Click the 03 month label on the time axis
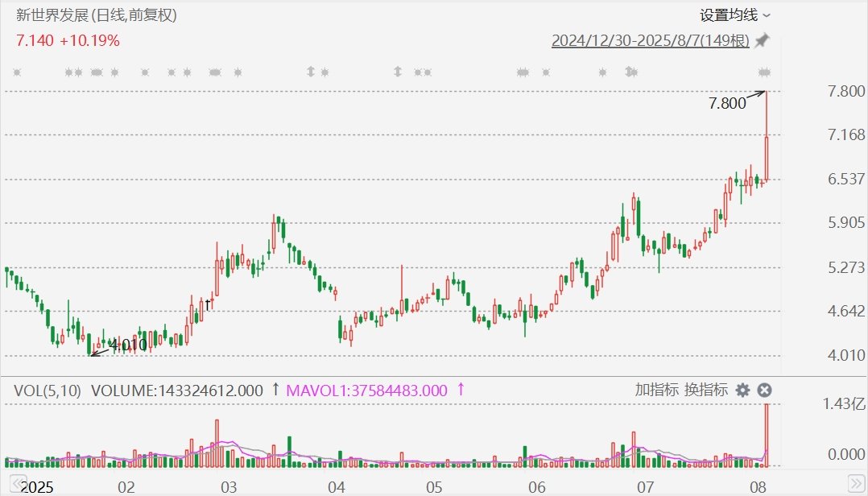 [229, 487]
